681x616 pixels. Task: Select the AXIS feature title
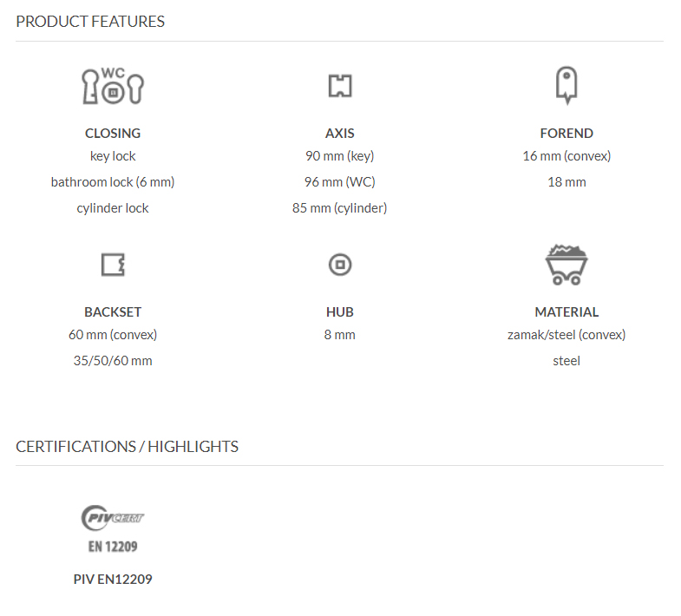339,133
